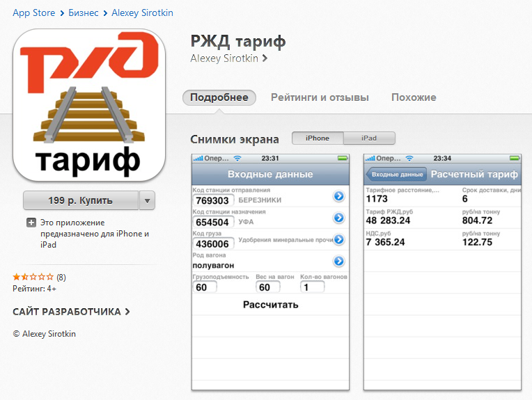Switch screenshots to iPad
Viewport: 532px width, 400px height.
point(369,138)
